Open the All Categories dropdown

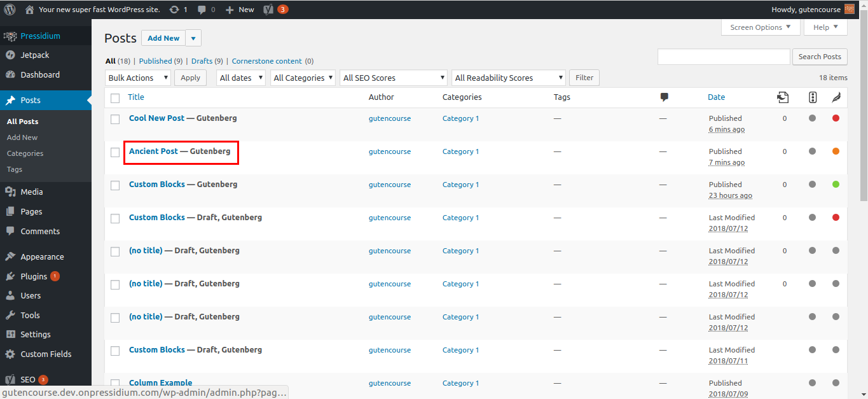pos(303,78)
